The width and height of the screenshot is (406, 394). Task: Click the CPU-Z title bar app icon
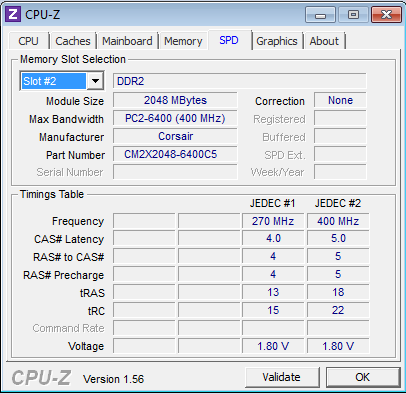click(13, 14)
